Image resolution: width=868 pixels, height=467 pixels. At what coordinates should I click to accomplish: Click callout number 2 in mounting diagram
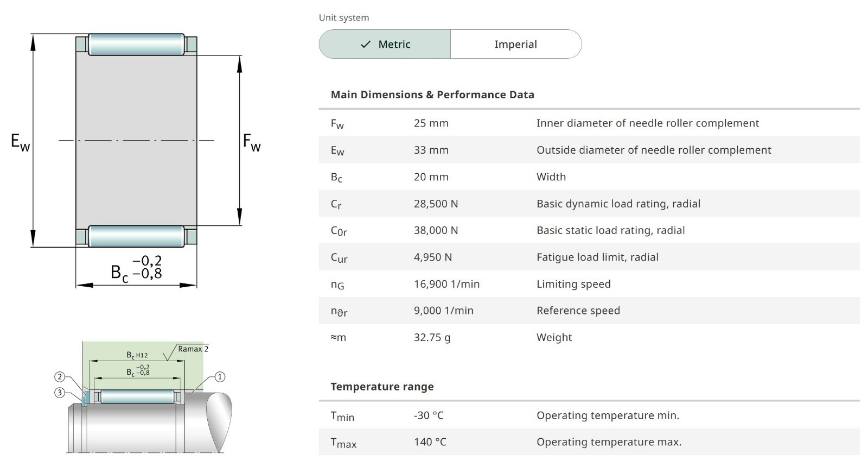(60, 377)
